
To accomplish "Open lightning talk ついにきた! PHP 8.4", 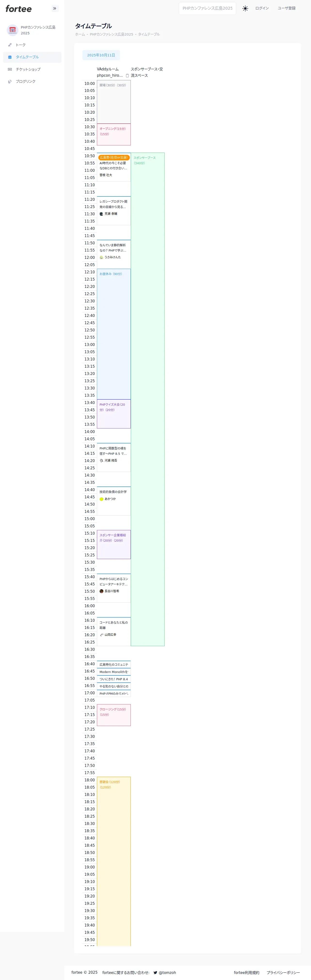I will click(114, 679).
